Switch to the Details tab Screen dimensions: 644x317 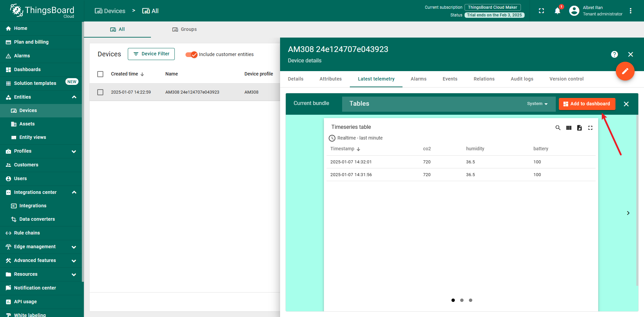pos(296,79)
